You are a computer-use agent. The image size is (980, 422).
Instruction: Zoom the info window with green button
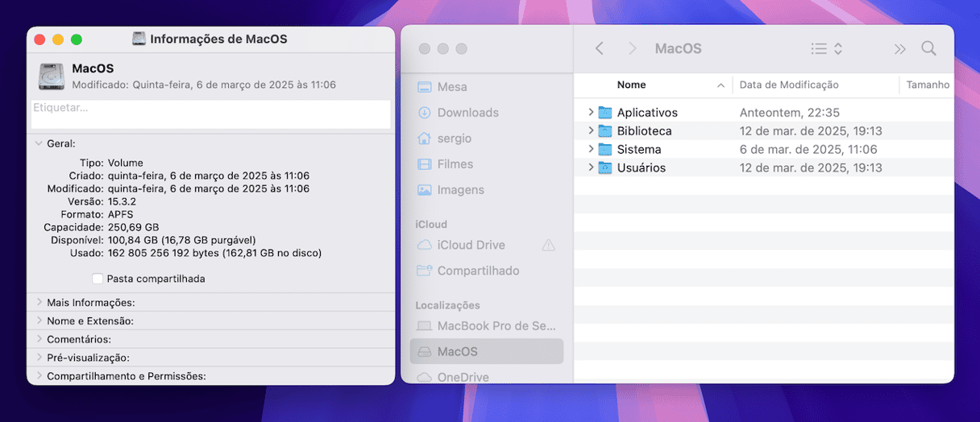click(x=77, y=39)
